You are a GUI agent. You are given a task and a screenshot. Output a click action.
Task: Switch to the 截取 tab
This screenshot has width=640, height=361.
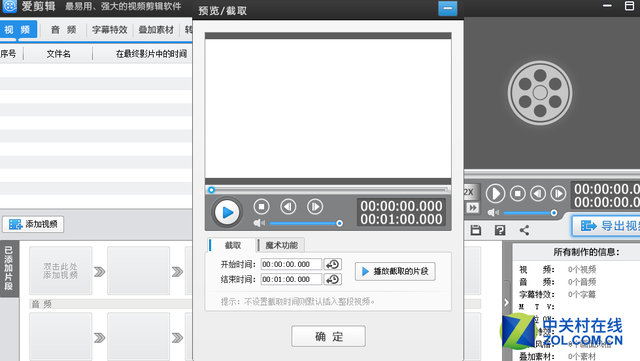tap(232, 245)
